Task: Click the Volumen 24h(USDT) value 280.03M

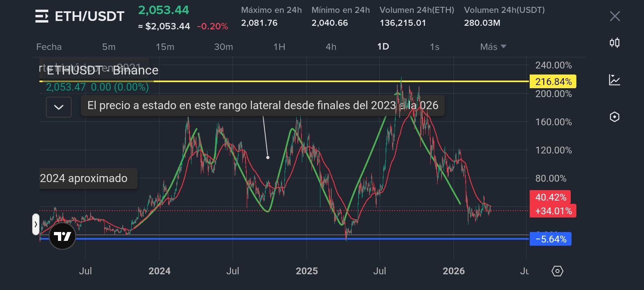Action: pos(482,23)
